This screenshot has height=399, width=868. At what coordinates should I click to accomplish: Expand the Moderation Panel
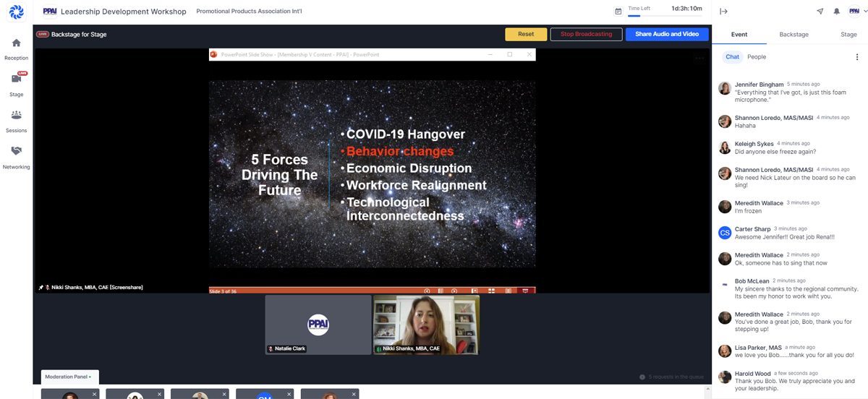click(69, 377)
